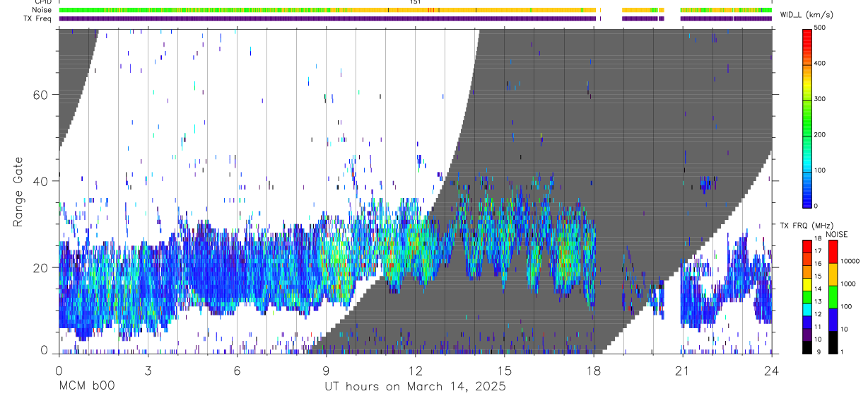Click the 'Noise' row label at top
This screenshot has height=401, width=868.
[x=42, y=10]
